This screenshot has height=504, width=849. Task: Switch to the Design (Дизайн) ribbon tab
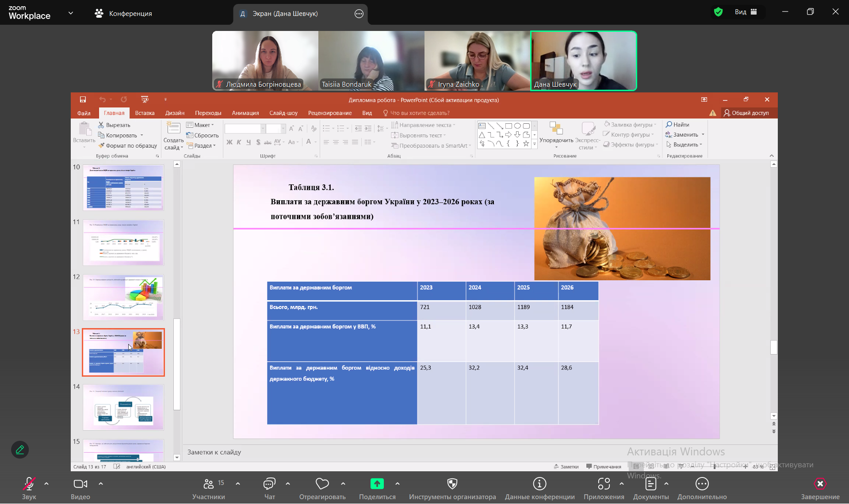pos(175,113)
